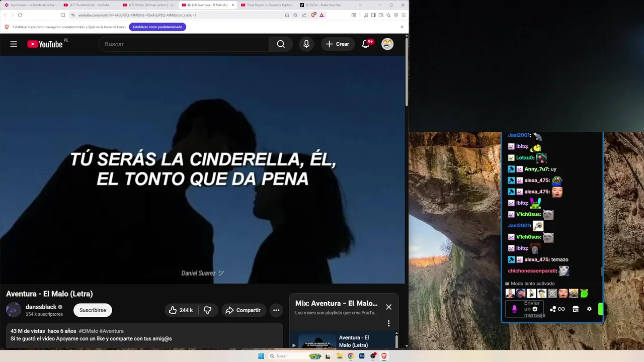Screen dimensions: 644x362
Task: Click the Crear button
Action: coord(337,44)
